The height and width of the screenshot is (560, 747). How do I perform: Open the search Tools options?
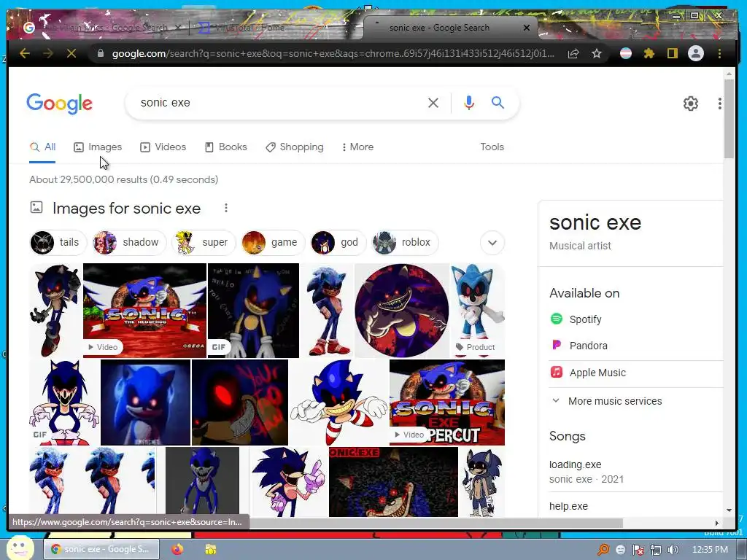pos(492,147)
